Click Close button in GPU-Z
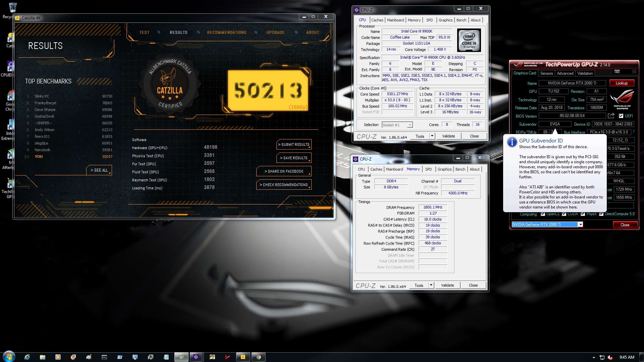Screen dimensions: 644x362 (625, 225)
